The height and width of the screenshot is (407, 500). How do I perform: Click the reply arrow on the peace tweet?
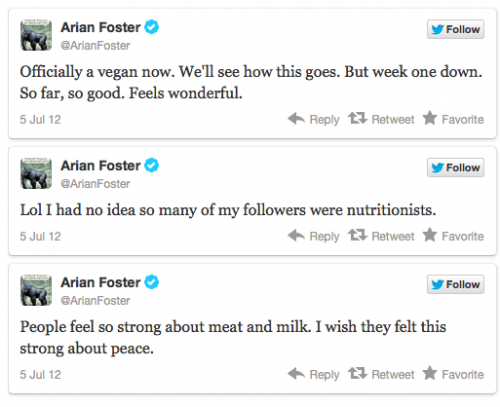click(x=296, y=374)
